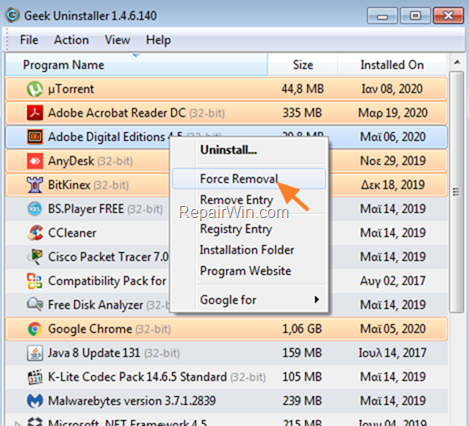
Task: Sort by Installed On column header
Action: (x=392, y=65)
